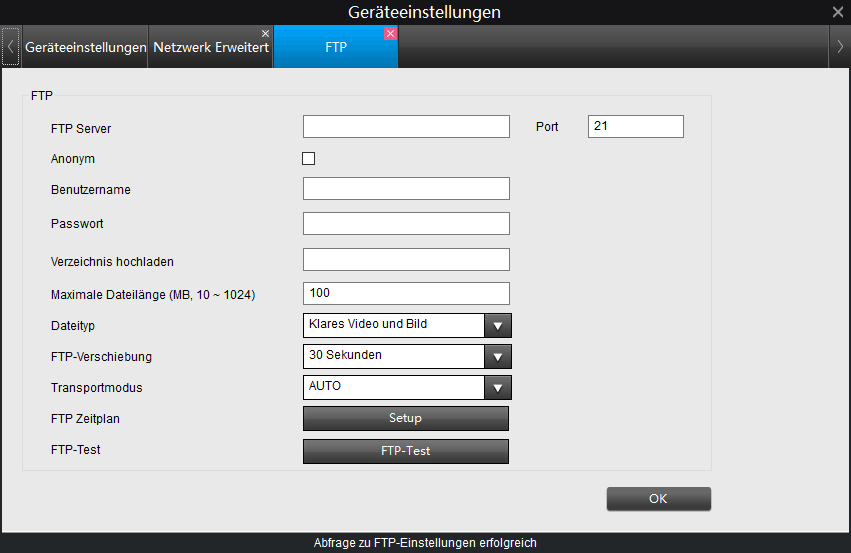Switch to the Netzwerk Erweitert tab
The width and height of the screenshot is (851, 553).
pyautogui.click(x=210, y=48)
